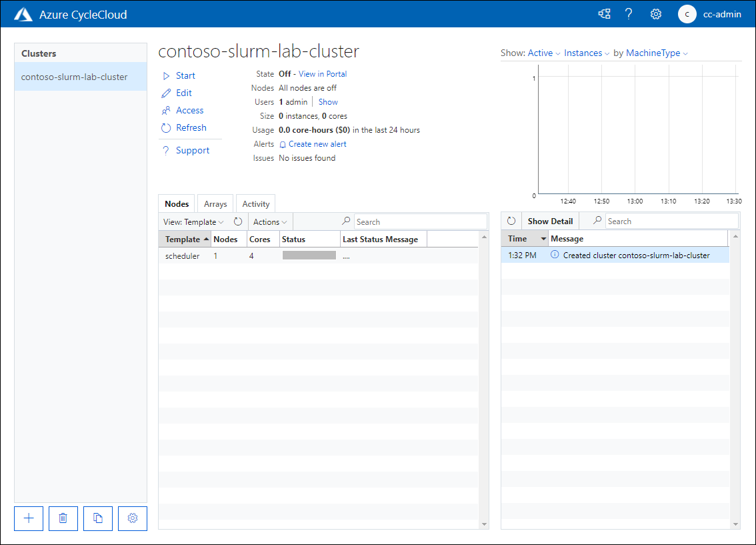Open the Activity tab
Viewport: 756px width, 545px height.
point(255,203)
